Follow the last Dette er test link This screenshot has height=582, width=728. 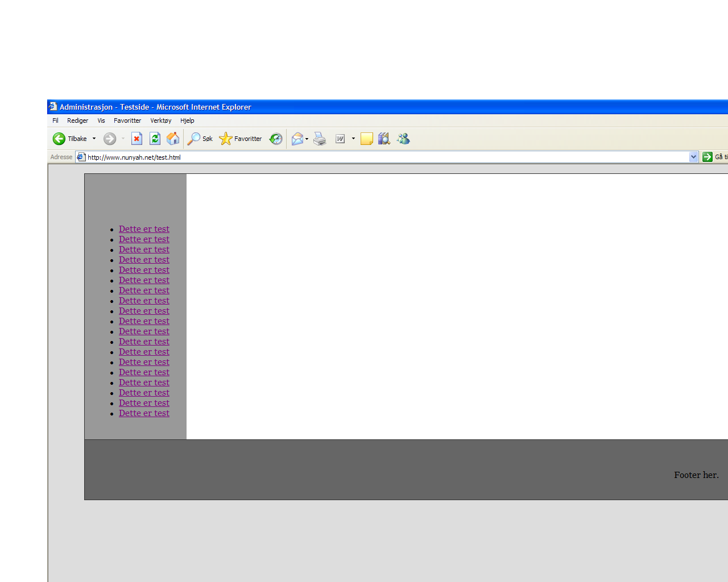144,413
